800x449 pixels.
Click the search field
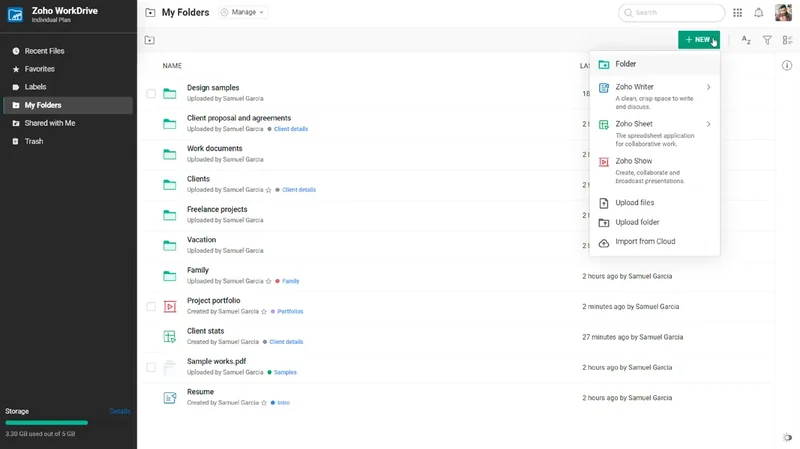tap(671, 13)
